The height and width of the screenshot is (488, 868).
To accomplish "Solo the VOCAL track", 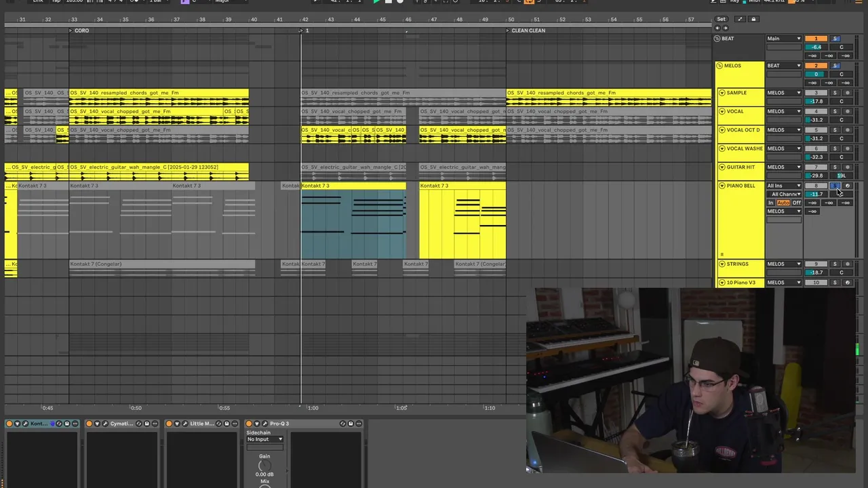I will pyautogui.click(x=835, y=111).
